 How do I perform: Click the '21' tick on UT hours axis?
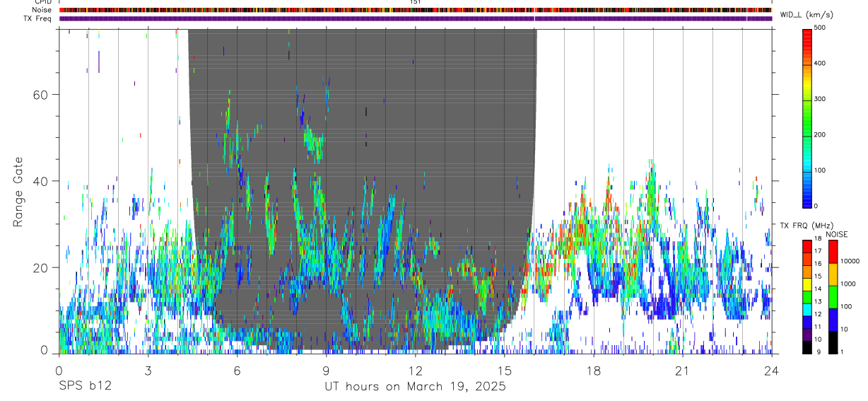click(x=682, y=371)
